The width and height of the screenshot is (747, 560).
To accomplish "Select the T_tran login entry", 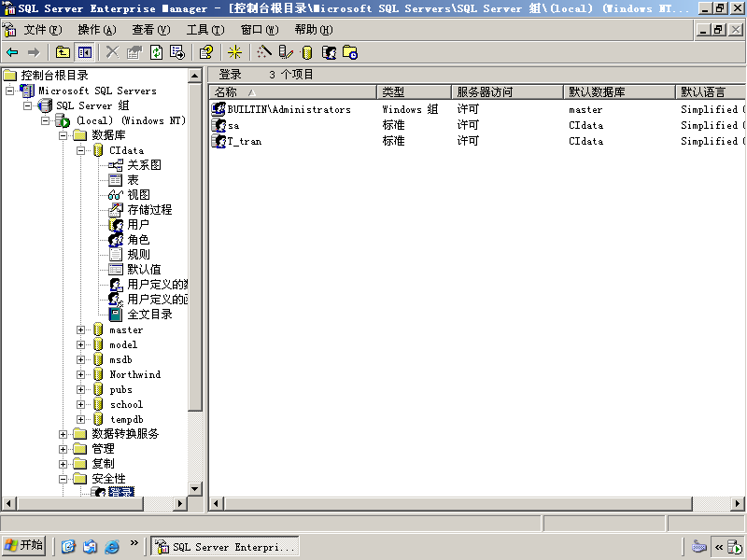I will (245, 142).
